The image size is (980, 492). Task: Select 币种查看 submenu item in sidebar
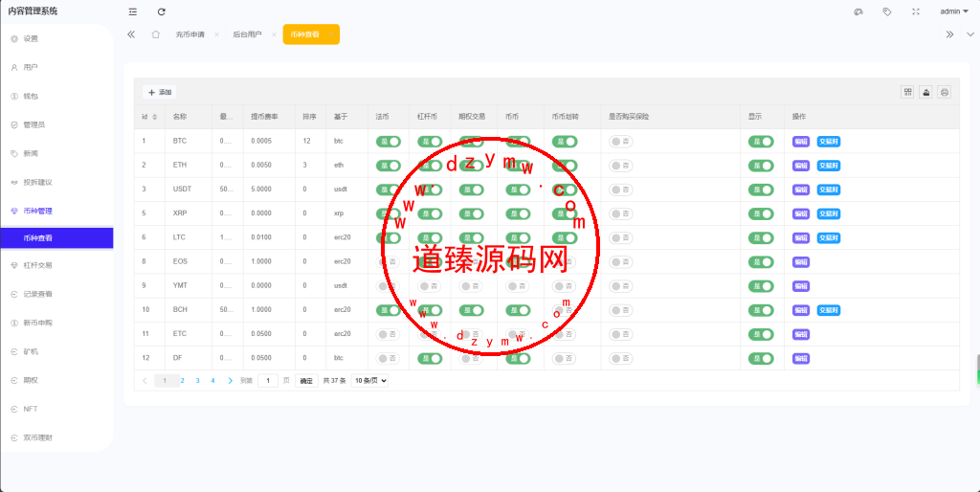56,238
